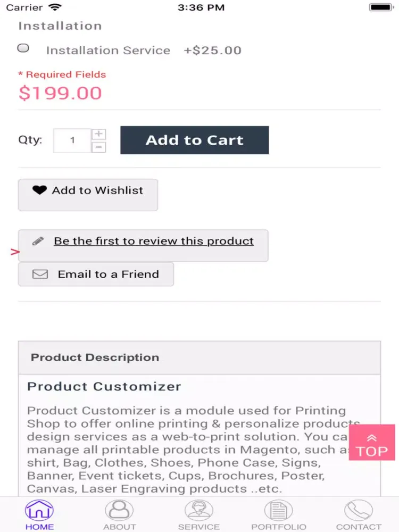Image resolution: width=399 pixels, height=532 pixels.
Task: Open Be the first to review link
Action: (x=154, y=241)
